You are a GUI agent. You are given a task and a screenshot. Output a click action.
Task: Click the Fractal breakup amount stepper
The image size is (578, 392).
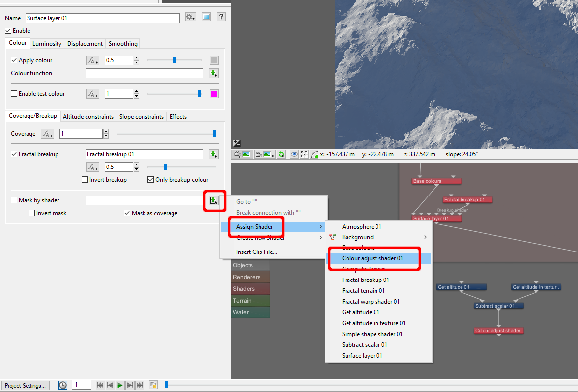pos(137,167)
